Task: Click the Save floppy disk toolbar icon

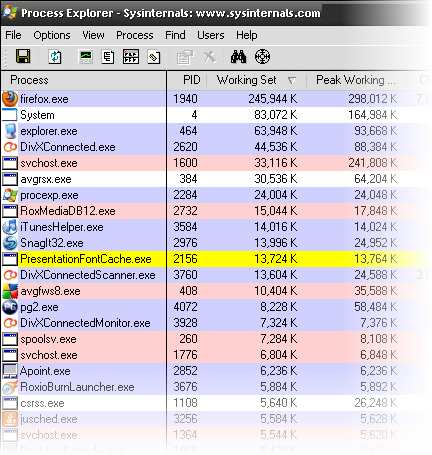Action: point(23,56)
